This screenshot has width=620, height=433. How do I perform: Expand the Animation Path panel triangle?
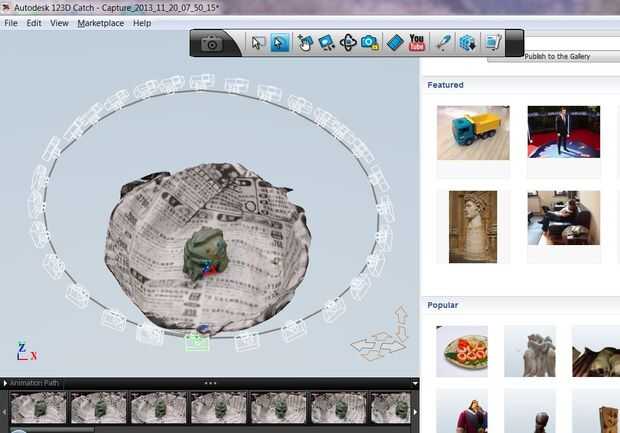click(5, 383)
